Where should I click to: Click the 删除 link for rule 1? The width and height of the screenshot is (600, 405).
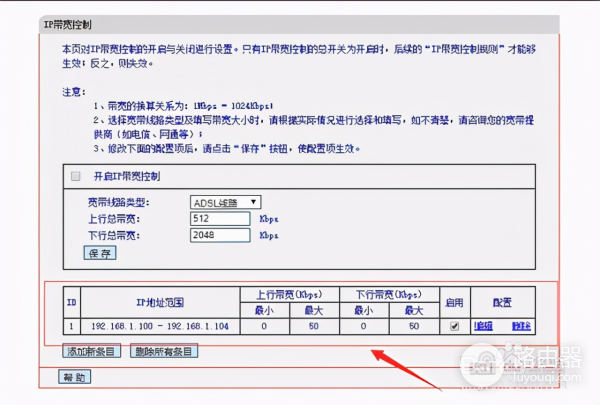pyautogui.click(x=521, y=326)
